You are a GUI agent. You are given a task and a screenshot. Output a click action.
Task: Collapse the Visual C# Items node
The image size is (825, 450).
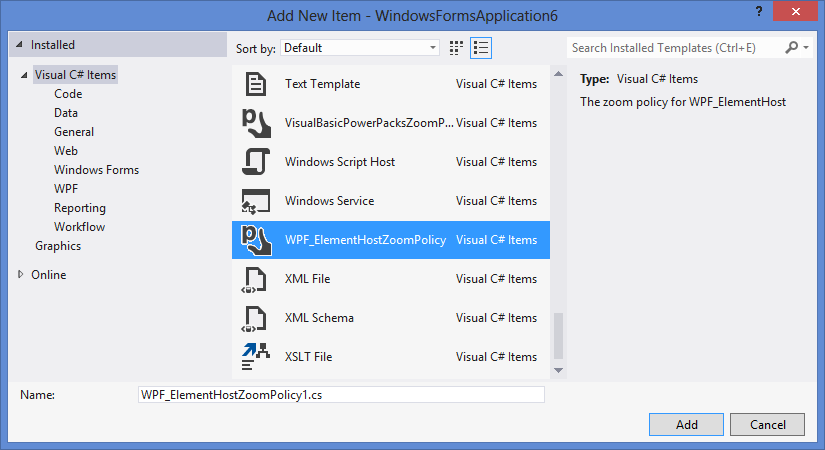pyautogui.click(x=23, y=75)
